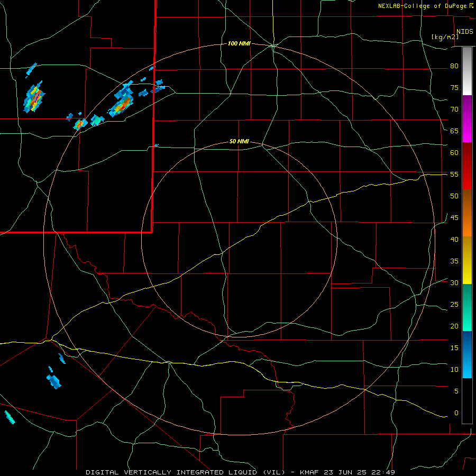Pick the orange-brown segment of the color bar
This screenshot has width=476, height=476.
[x=467, y=213]
